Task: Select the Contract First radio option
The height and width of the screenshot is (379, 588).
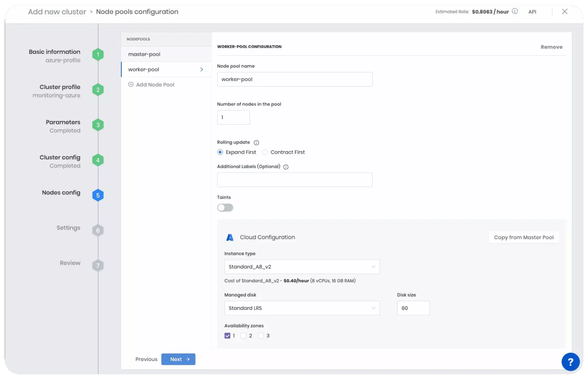Action: click(x=265, y=152)
